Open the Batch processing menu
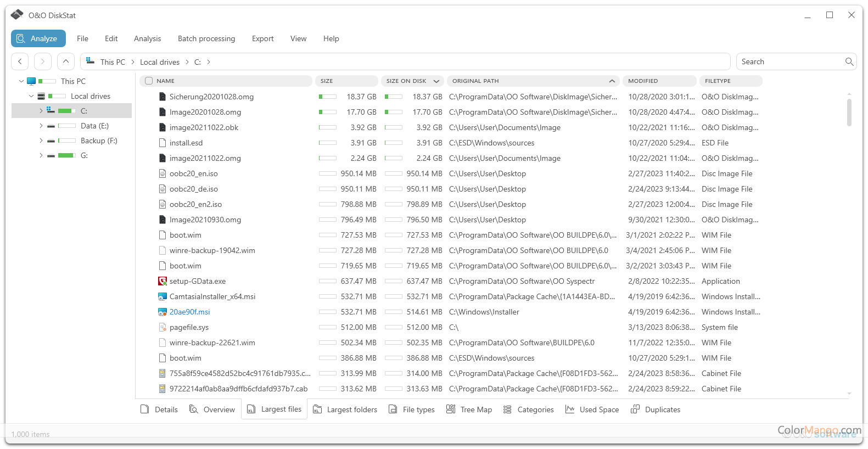The width and height of the screenshot is (868, 449). [x=206, y=38]
